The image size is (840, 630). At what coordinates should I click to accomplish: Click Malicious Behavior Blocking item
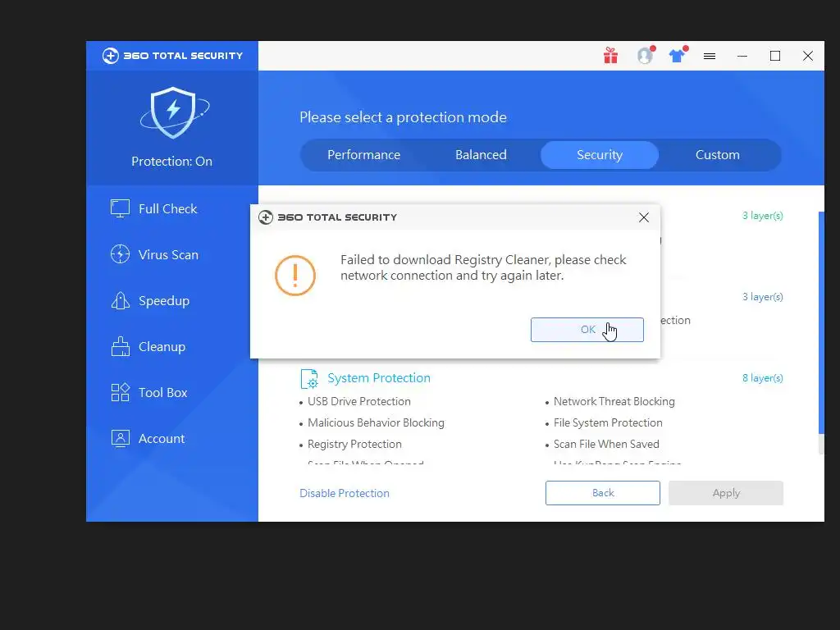coord(376,422)
